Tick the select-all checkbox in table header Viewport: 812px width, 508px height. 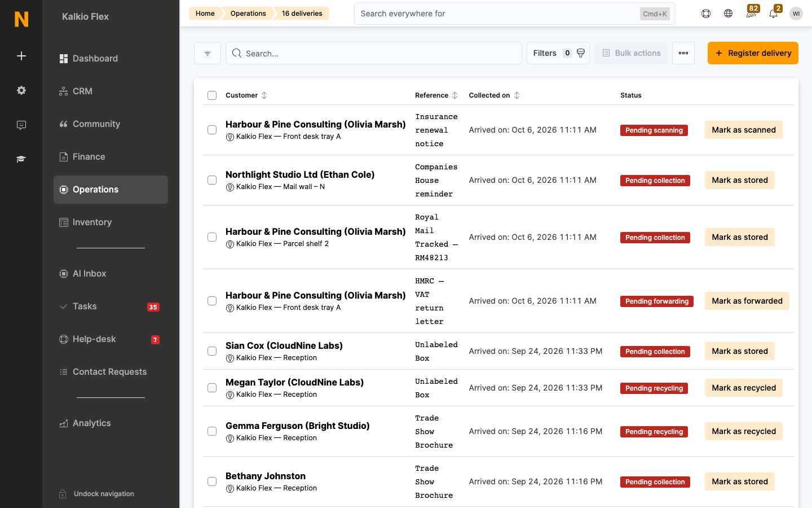pyautogui.click(x=212, y=95)
